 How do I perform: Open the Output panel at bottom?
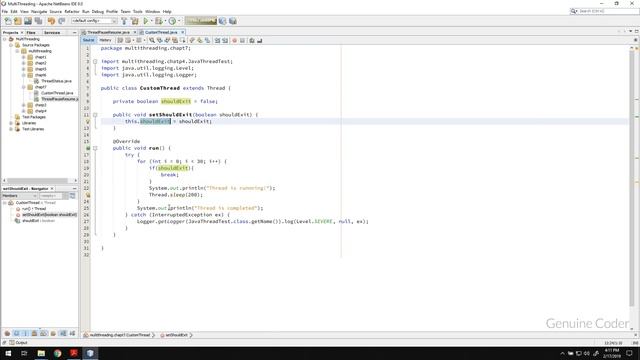point(18,343)
